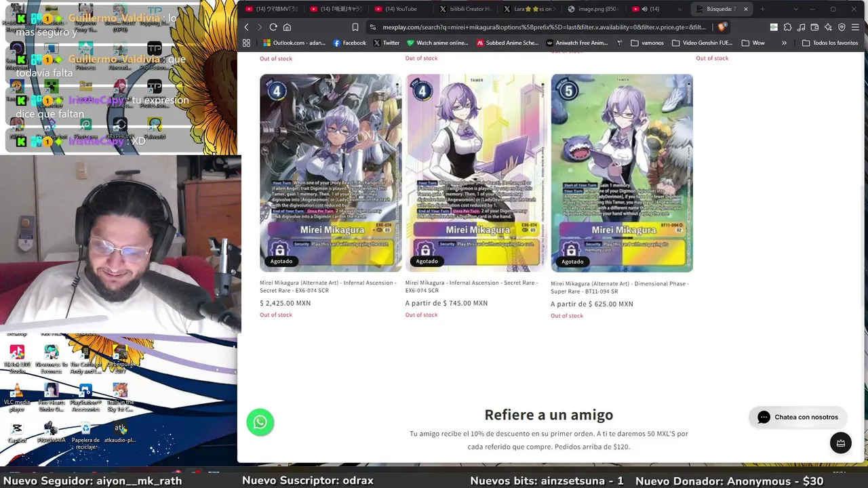Open Facebook bookmark
The image size is (868, 488).
pos(349,43)
